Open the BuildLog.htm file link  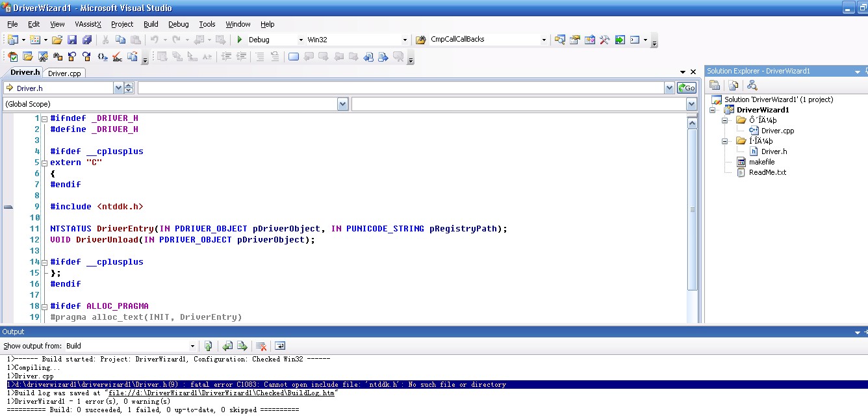tap(223, 393)
